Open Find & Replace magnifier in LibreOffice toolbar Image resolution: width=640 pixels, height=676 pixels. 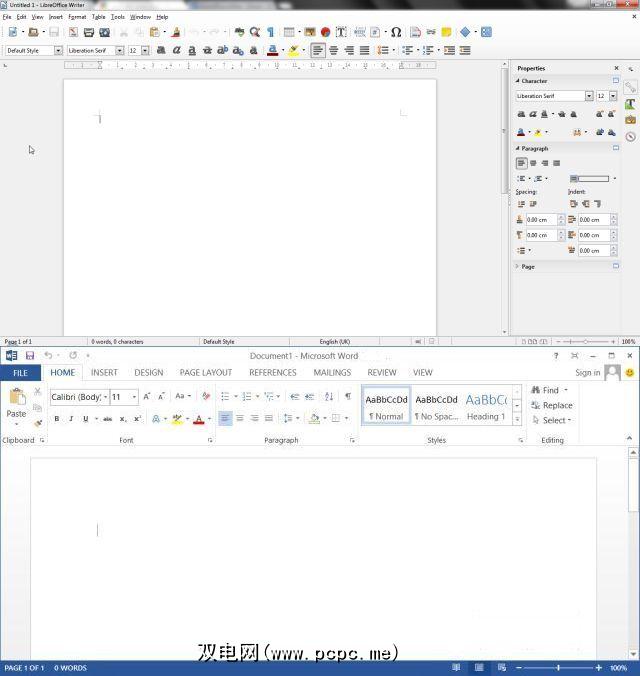(x=255, y=32)
